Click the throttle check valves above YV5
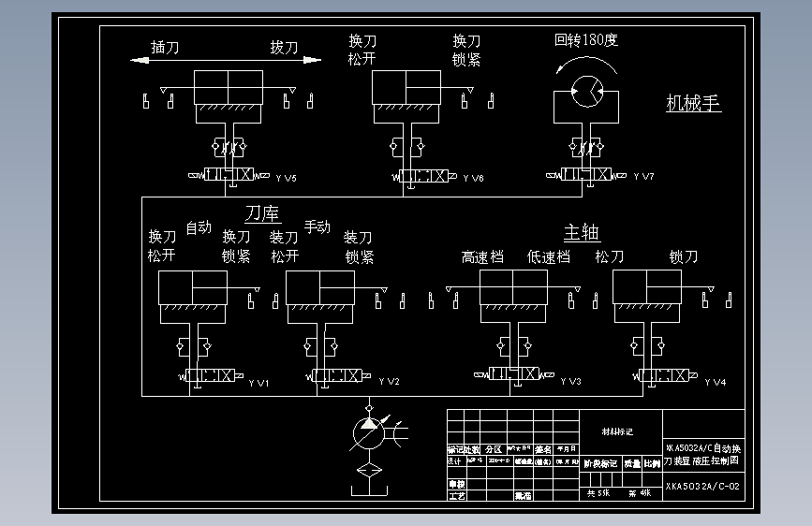812x526 pixels. [229, 147]
